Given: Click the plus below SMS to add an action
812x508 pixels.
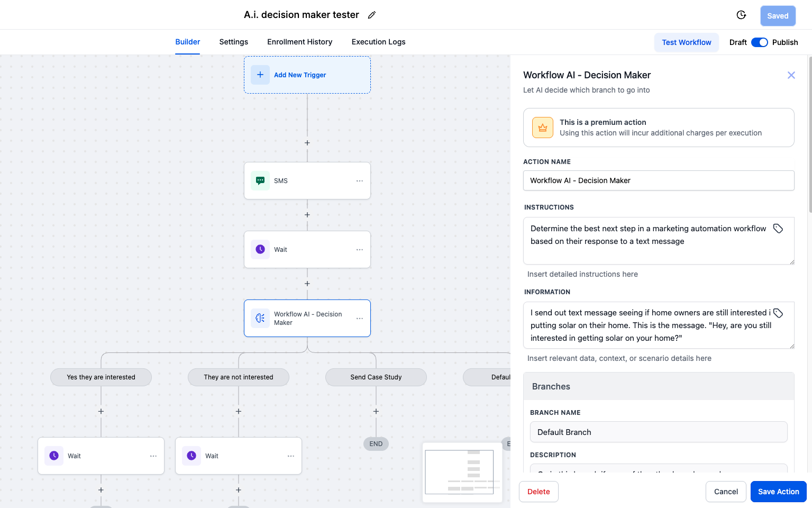Looking at the screenshot, I should pyautogui.click(x=307, y=215).
